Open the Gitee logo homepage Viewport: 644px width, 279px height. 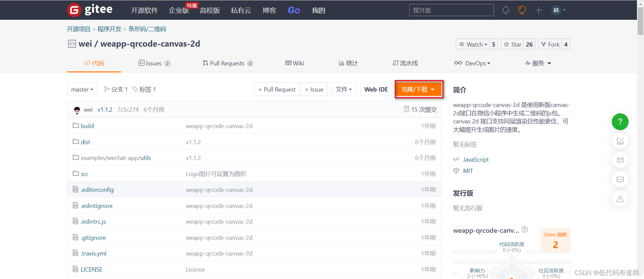[x=90, y=10]
